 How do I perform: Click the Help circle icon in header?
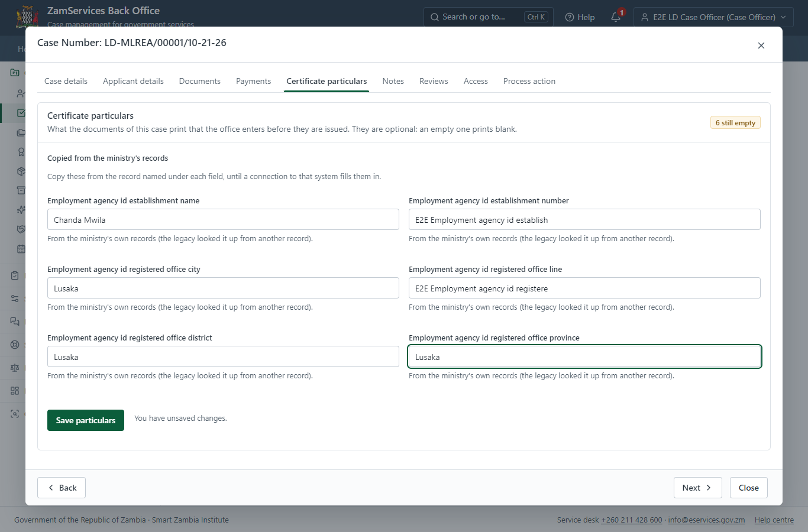(x=570, y=17)
